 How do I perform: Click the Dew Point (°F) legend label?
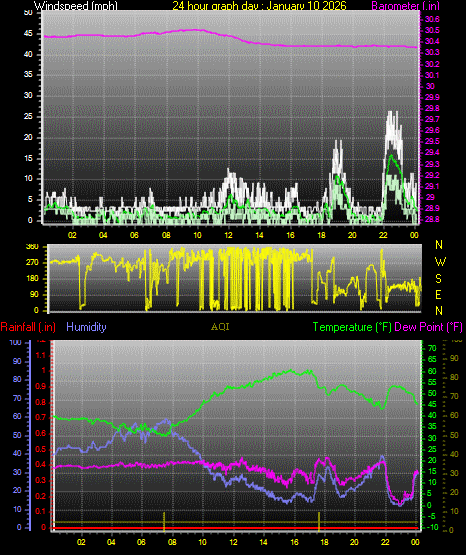pos(428,327)
